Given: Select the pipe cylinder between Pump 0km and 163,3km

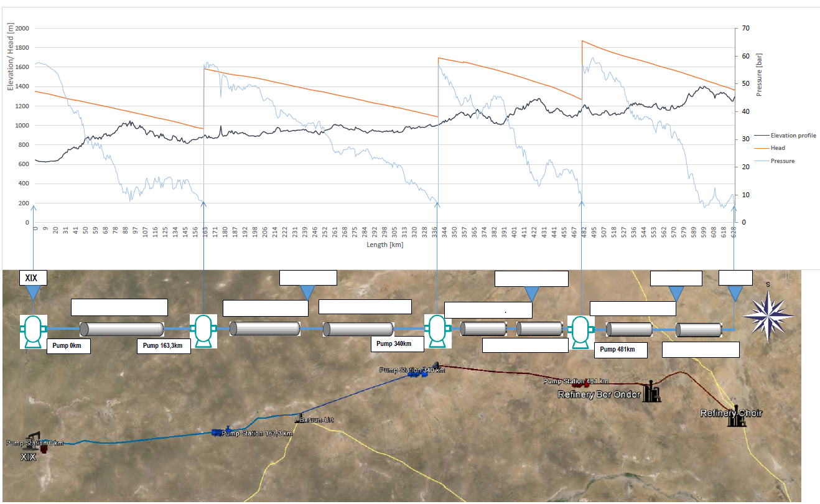Looking at the screenshot, I should coord(121,329).
